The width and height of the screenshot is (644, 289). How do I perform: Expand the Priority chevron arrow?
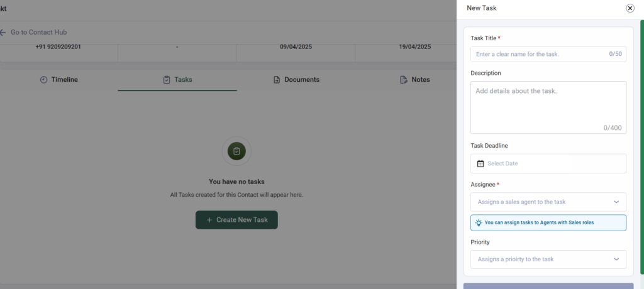[616, 259]
